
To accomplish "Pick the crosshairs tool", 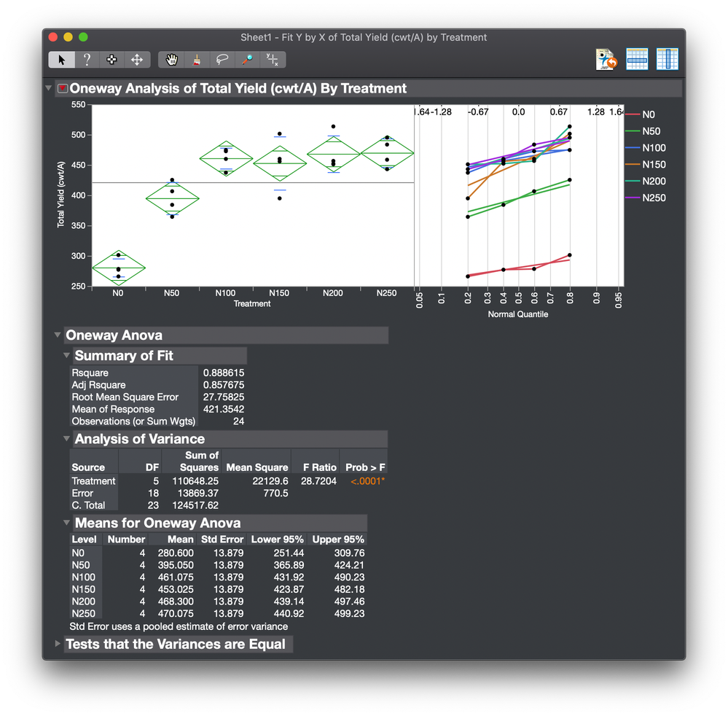I will [x=273, y=60].
